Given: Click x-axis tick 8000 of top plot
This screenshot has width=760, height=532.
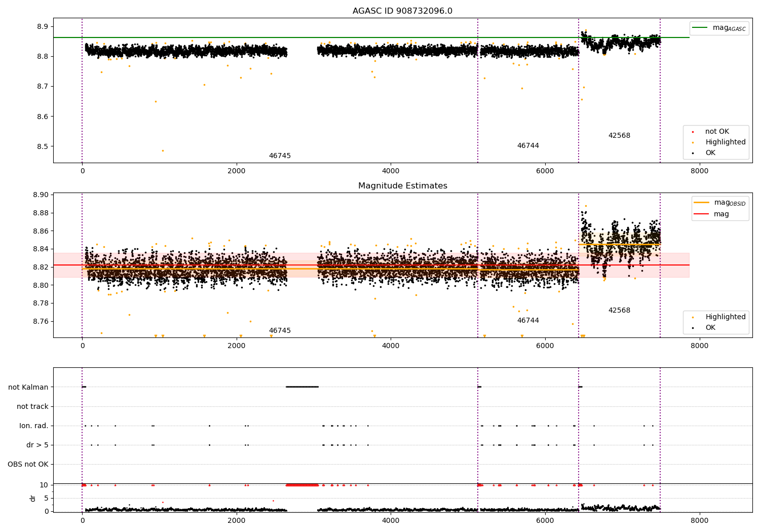Looking at the screenshot, I should tap(700, 171).
